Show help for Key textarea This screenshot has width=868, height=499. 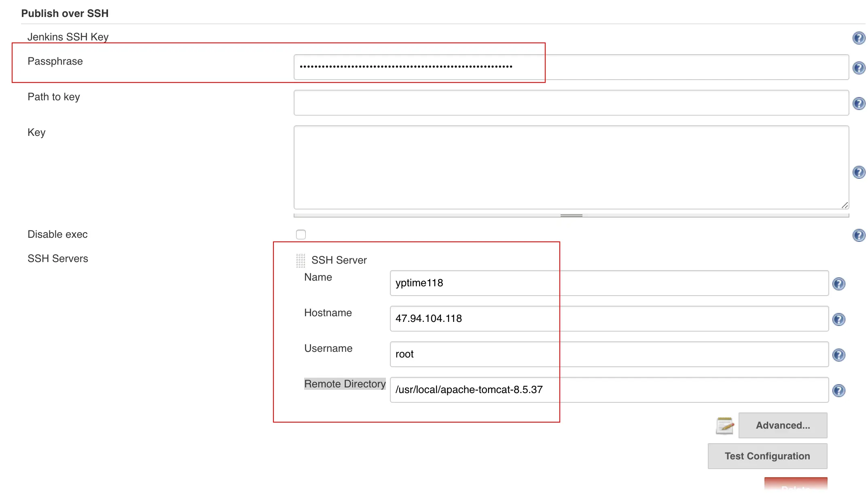858,172
